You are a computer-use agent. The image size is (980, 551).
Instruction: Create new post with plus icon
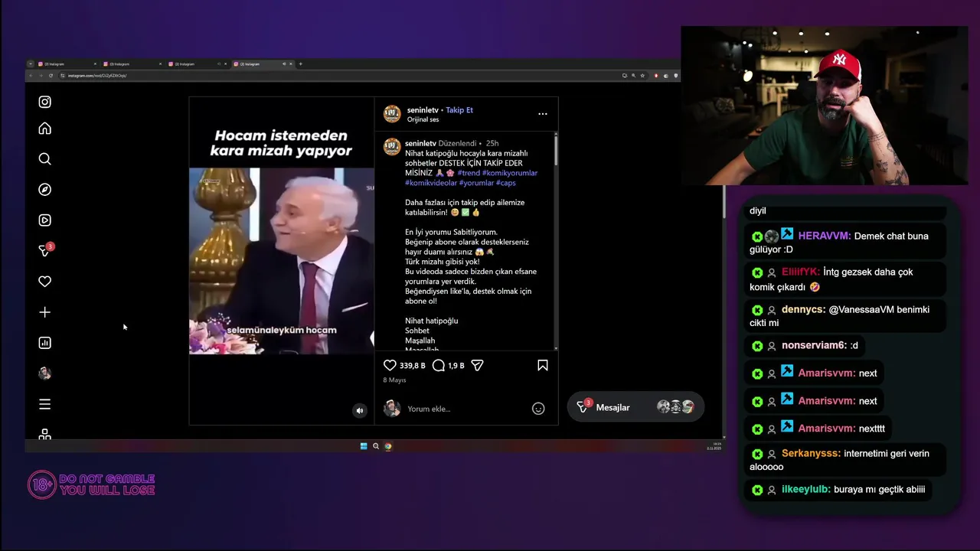click(x=44, y=312)
